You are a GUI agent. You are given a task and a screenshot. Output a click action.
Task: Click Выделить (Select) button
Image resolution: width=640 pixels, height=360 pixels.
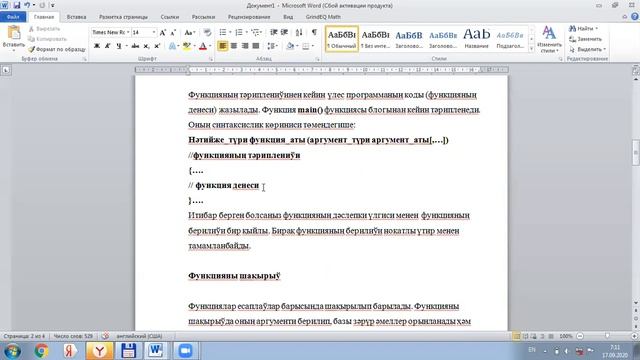pyautogui.click(x=588, y=49)
